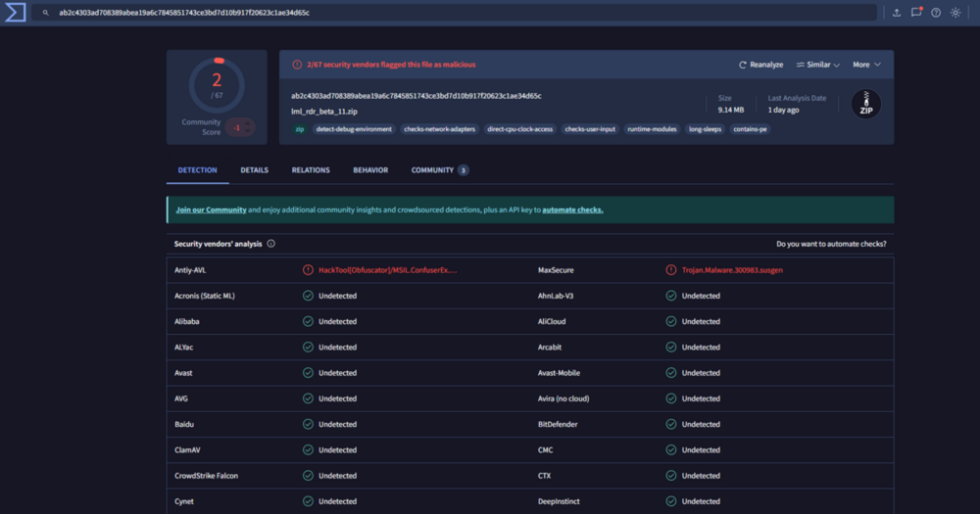980x514 pixels.
Task: Click the zip tag
Action: (299, 129)
